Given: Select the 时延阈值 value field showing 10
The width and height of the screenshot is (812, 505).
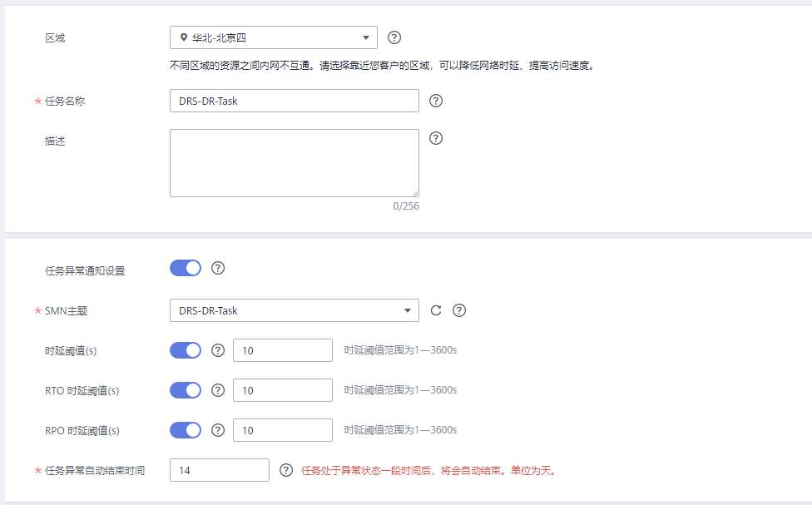Looking at the screenshot, I should pyautogui.click(x=283, y=349).
